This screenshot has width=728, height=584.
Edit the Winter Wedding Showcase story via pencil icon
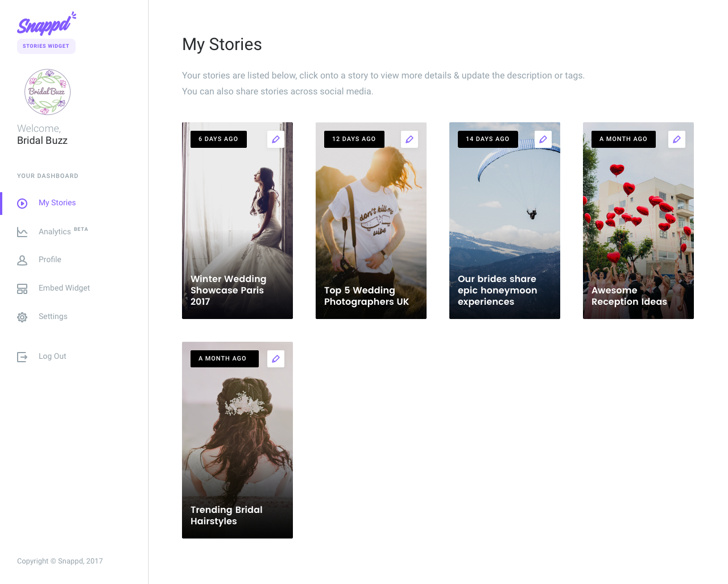275,139
